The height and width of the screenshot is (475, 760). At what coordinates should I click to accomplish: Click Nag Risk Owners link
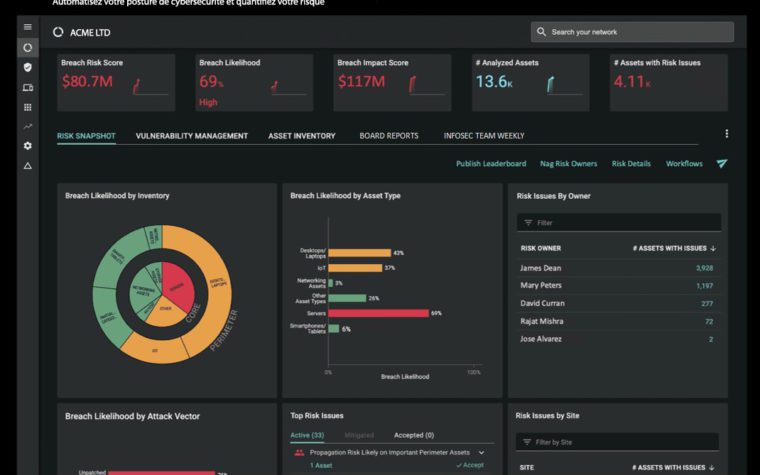point(569,164)
